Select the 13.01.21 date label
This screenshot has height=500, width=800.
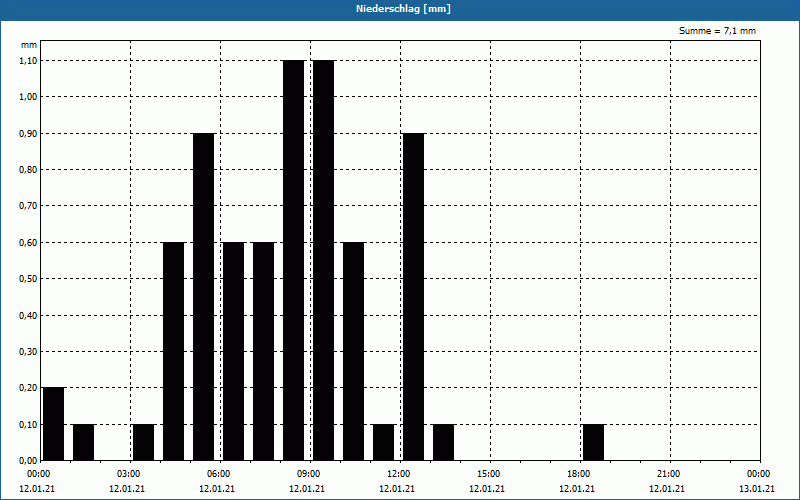pos(757,489)
